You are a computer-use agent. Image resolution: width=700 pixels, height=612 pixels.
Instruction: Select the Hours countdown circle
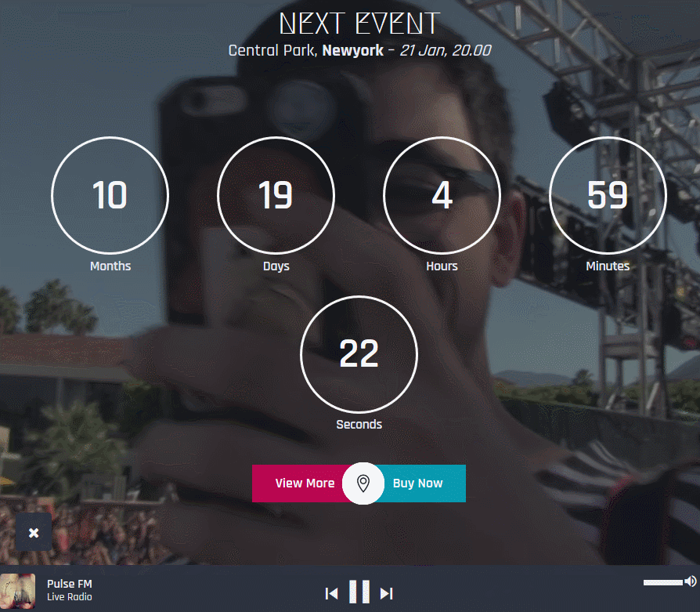click(442, 195)
